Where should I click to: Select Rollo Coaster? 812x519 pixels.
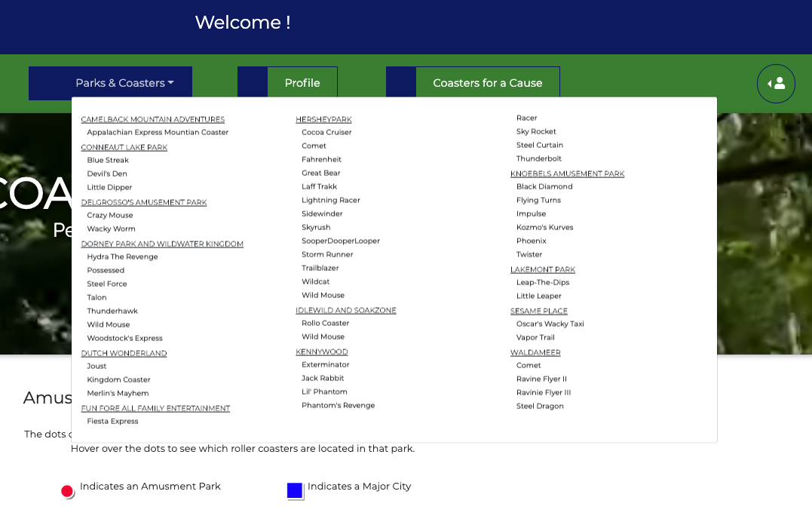[325, 323]
